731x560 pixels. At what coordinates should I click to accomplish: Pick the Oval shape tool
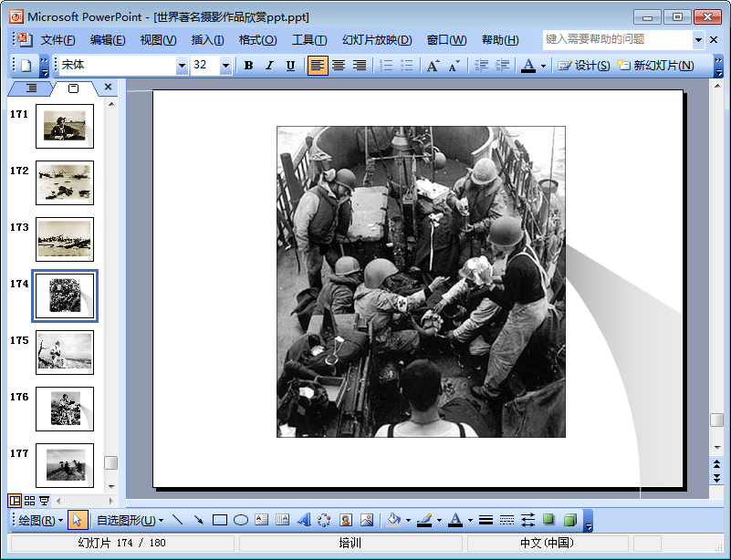pyautogui.click(x=241, y=520)
